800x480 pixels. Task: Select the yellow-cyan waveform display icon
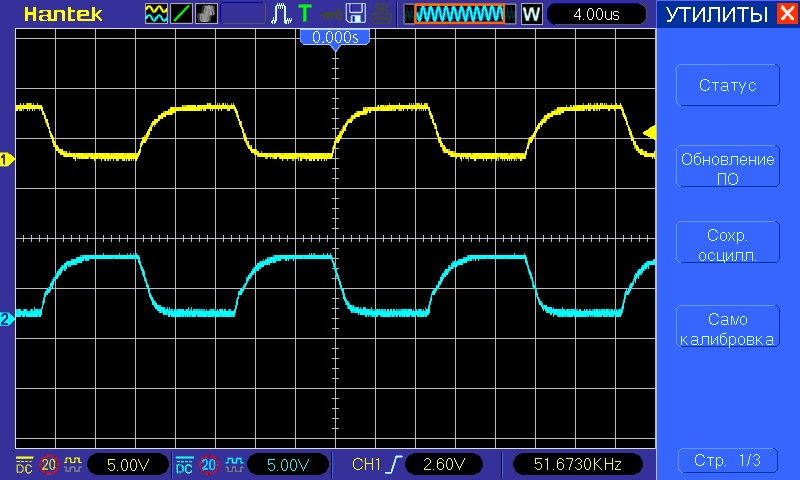tap(156, 14)
